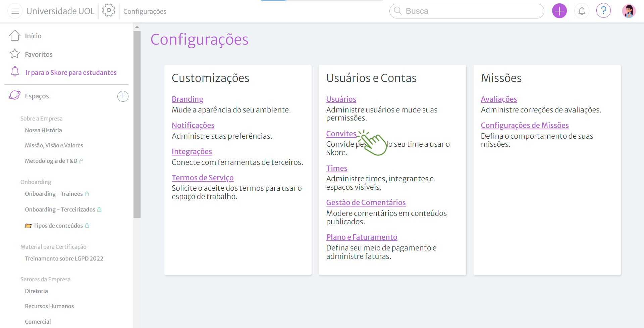Open Nossa História space

[43, 130]
